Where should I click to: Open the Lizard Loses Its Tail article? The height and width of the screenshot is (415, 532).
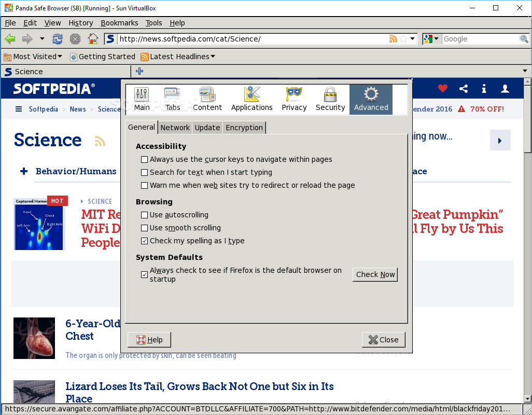[x=200, y=392]
